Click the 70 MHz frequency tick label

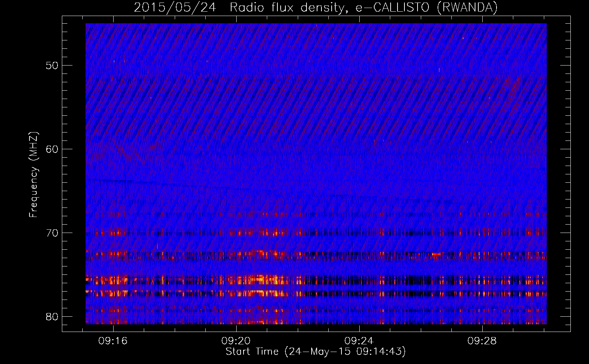[52, 233]
